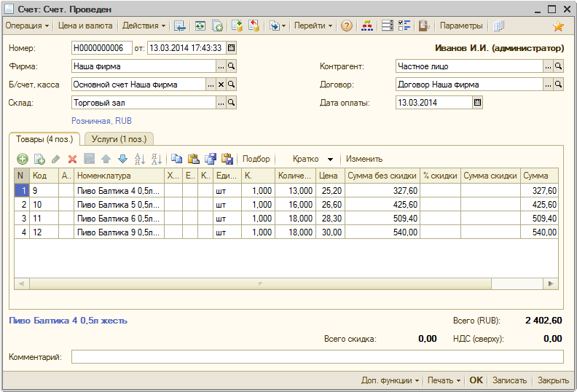This screenshot has height=392, width=577.
Task: Click the clipboard with disk icon
Action: pos(227,159)
